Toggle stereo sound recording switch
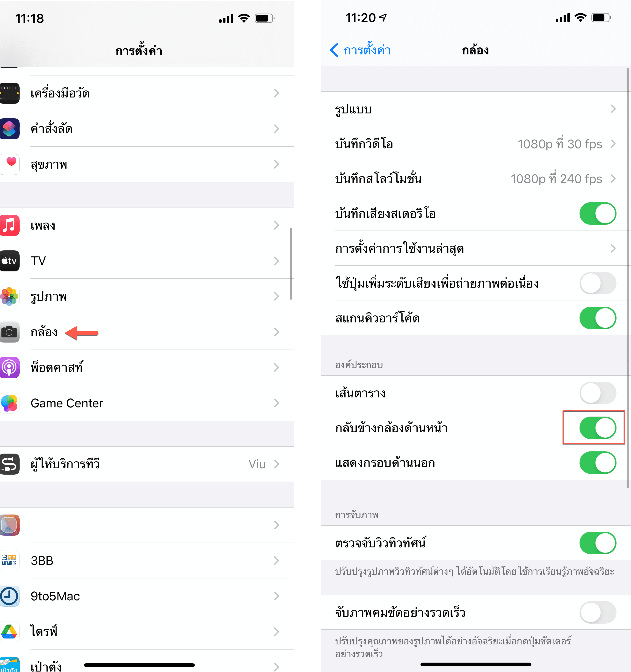Viewport: 631px width, 672px height. [x=598, y=213]
